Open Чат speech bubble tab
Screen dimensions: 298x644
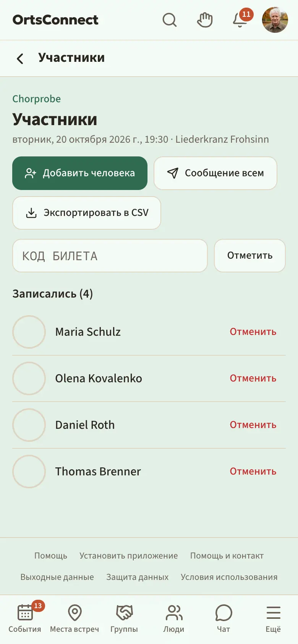click(223, 619)
